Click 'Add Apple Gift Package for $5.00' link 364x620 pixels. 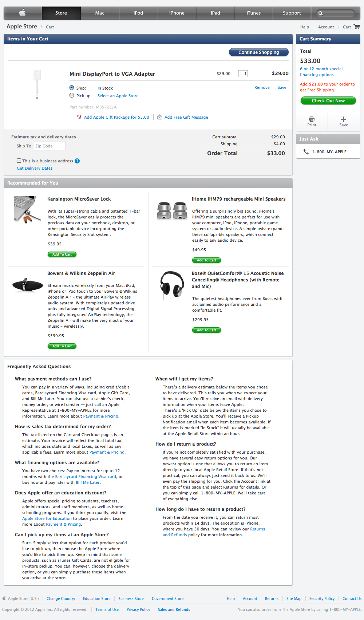tap(116, 117)
